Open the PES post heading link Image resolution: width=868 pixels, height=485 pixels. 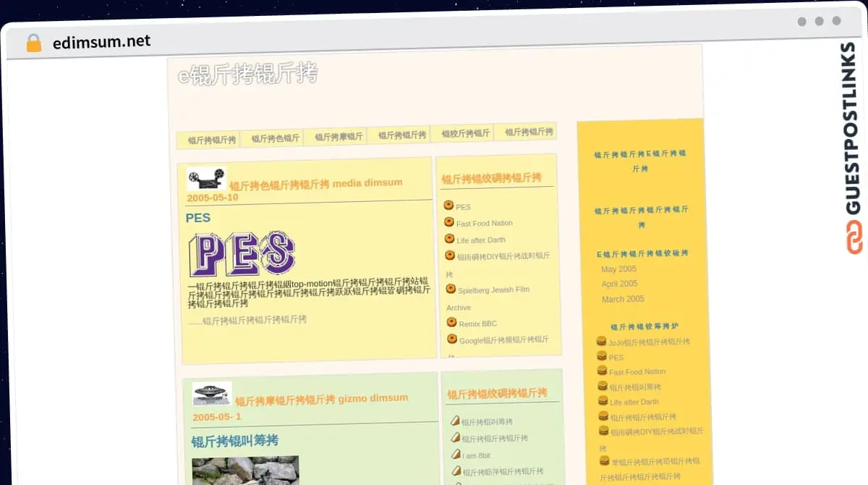[x=198, y=217]
